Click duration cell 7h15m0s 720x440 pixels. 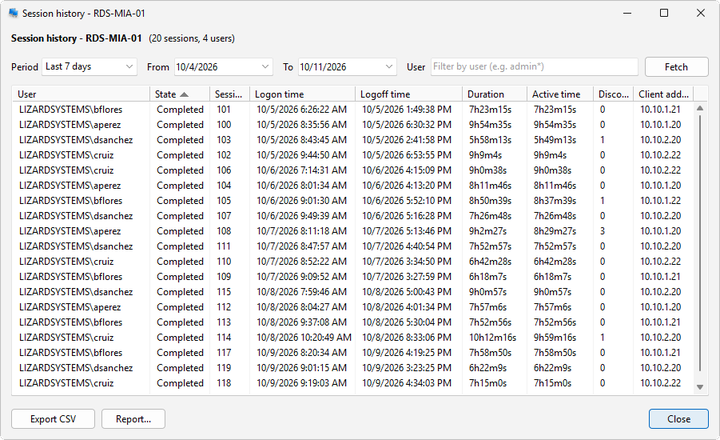click(x=488, y=383)
